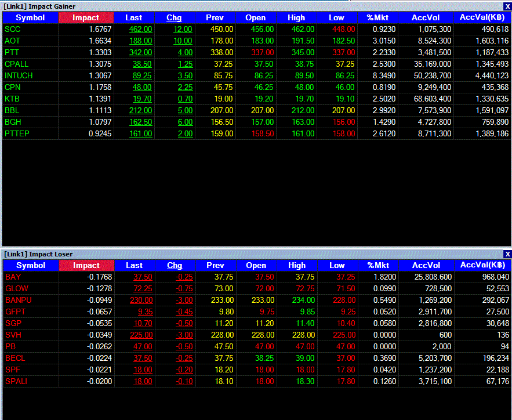Click Symbol column header in Impact Loser
This screenshot has height=420, width=512.
coord(31,265)
